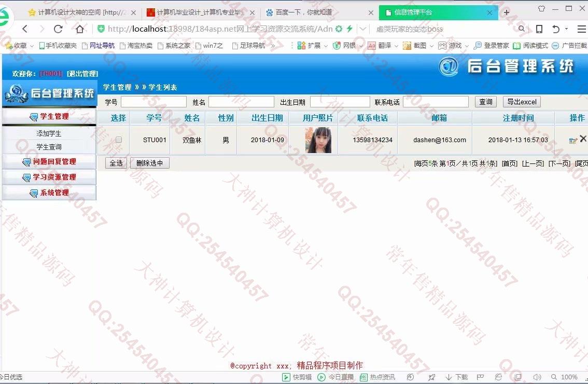This screenshot has height=384, width=588.
Task: Edit student STU001 with the edit icon
Action: pyautogui.click(x=572, y=141)
